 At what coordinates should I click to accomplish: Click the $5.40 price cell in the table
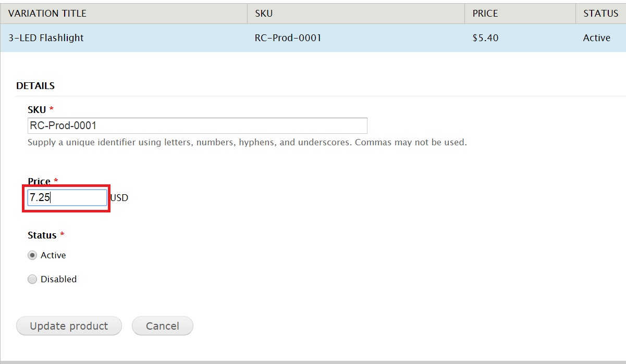point(485,37)
